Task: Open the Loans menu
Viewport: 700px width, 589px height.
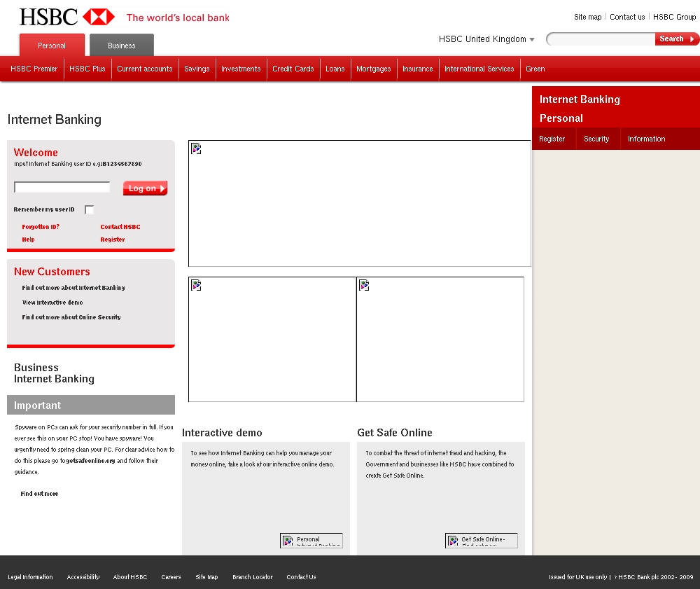Action: [x=335, y=69]
